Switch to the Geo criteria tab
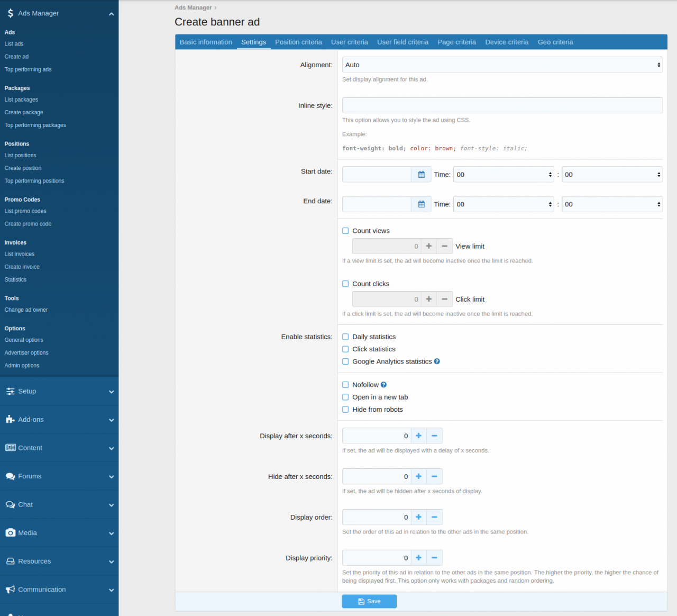This screenshot has width=677, height=616. pos(555,42)
